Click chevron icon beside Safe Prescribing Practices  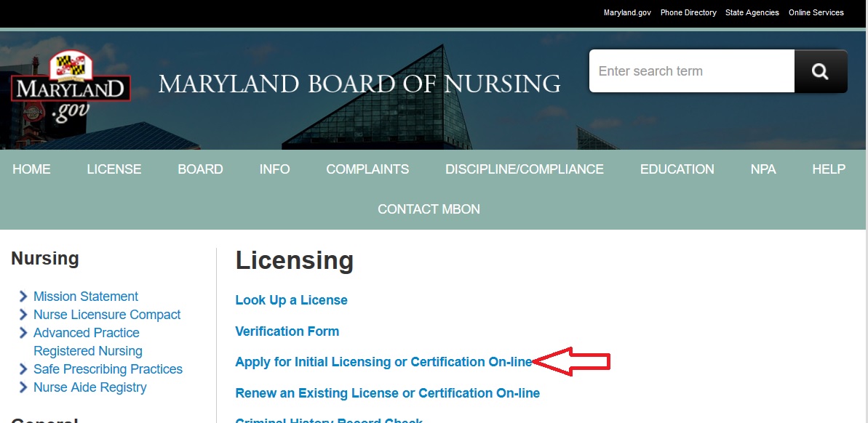tap(24, 369)
